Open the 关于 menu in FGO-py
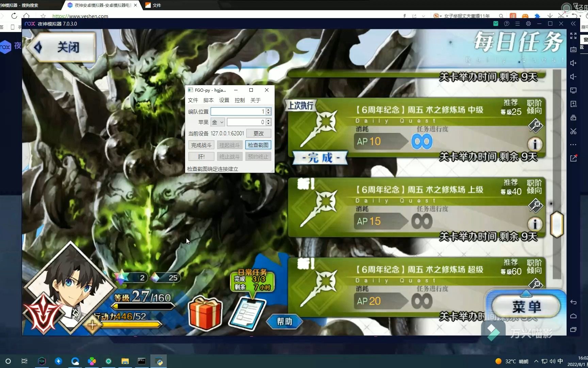The width and height of the screenshot is (588, 368). (x=256, y=100)
